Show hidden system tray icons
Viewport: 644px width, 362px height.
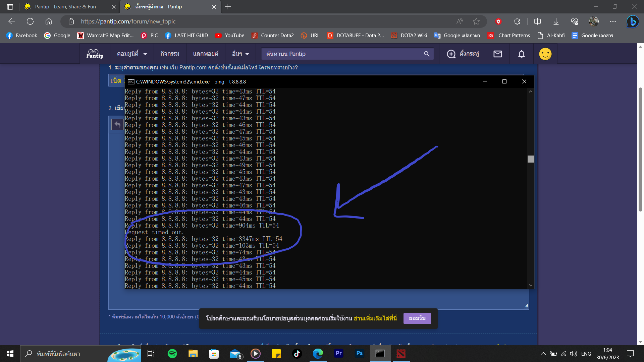point(543,354)
